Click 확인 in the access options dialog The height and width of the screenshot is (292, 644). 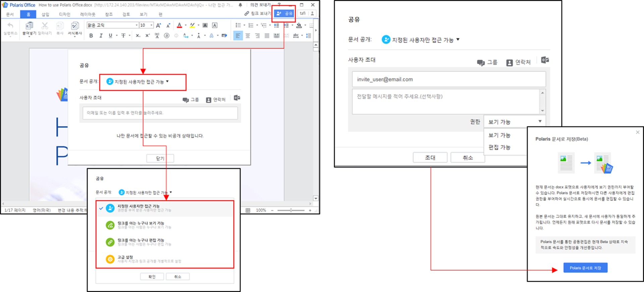pyautogui.click(x=152, y=277)
